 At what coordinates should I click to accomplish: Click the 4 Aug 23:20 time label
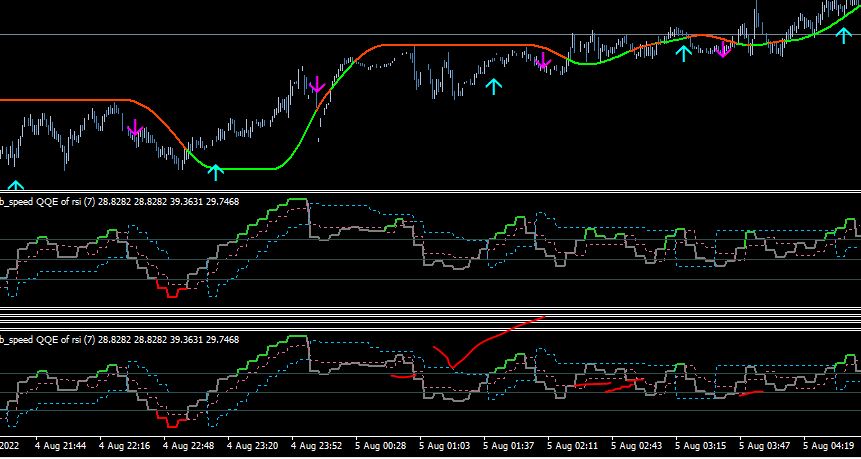point(253,445)
